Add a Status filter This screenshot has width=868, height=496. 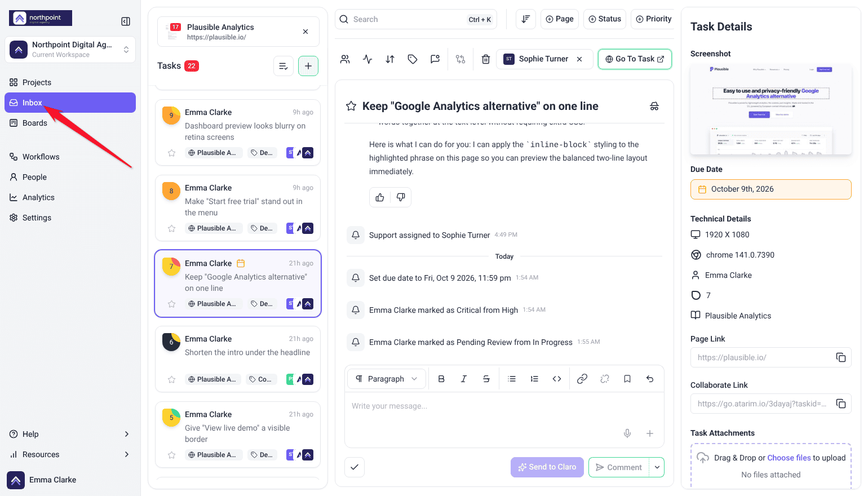(x=605, y=19)
